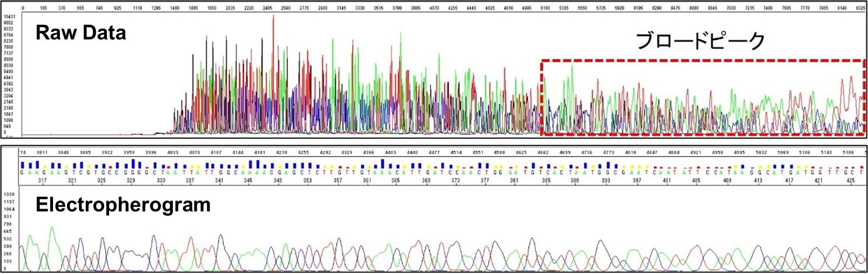This screenshot has width=868, height=274.
Task: Click the 4810 scan number in electropherogram ruler
Action: (630, 152)
